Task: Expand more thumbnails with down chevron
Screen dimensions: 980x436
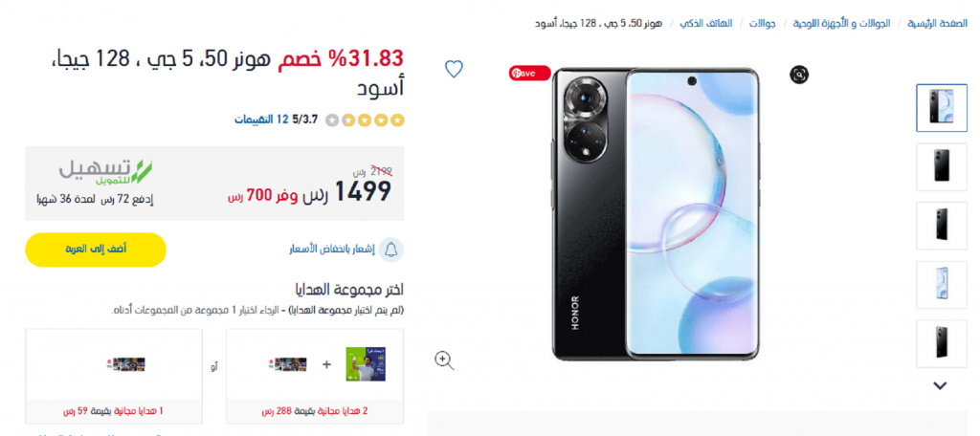Action: pyautogui.click(x=940, y=386)
